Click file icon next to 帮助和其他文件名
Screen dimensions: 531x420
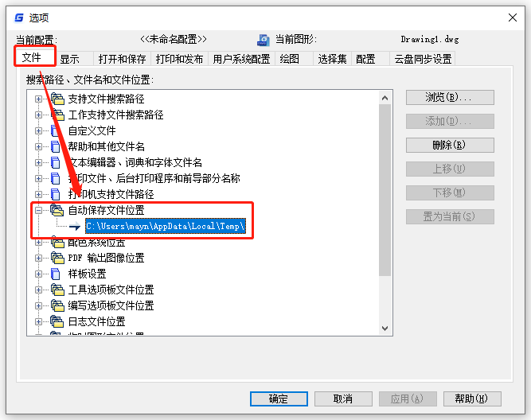[55, 146]
